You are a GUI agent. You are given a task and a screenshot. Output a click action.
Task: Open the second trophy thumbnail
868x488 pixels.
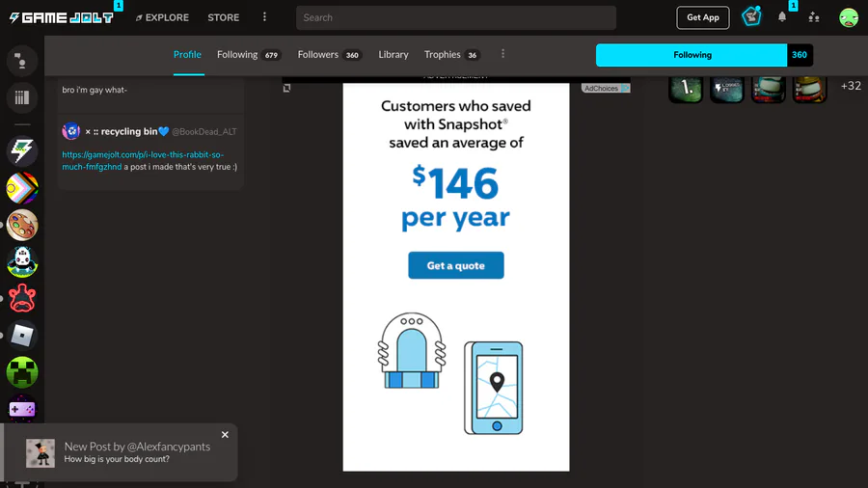[x=727, y=89]
